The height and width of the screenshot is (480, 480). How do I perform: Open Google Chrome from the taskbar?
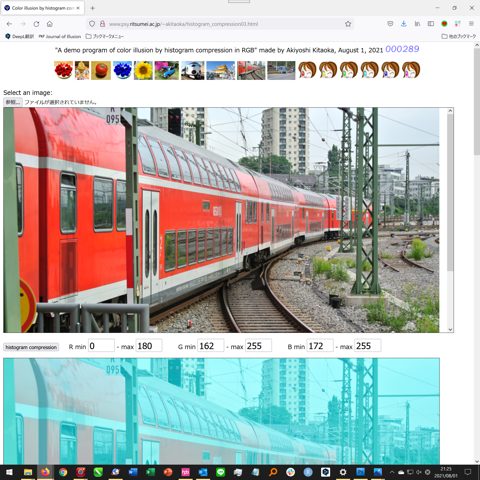63,472
